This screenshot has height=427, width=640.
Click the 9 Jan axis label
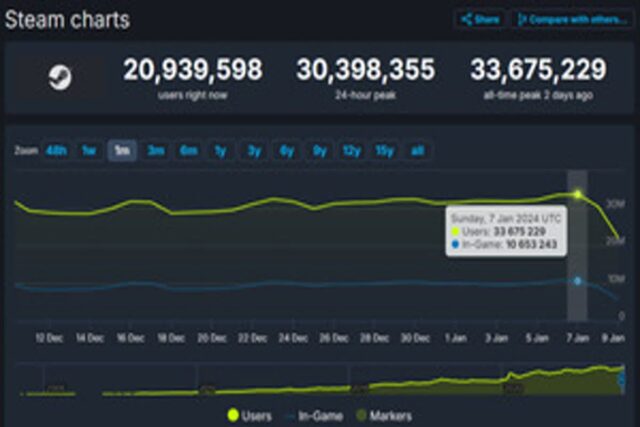pos(613,338)
